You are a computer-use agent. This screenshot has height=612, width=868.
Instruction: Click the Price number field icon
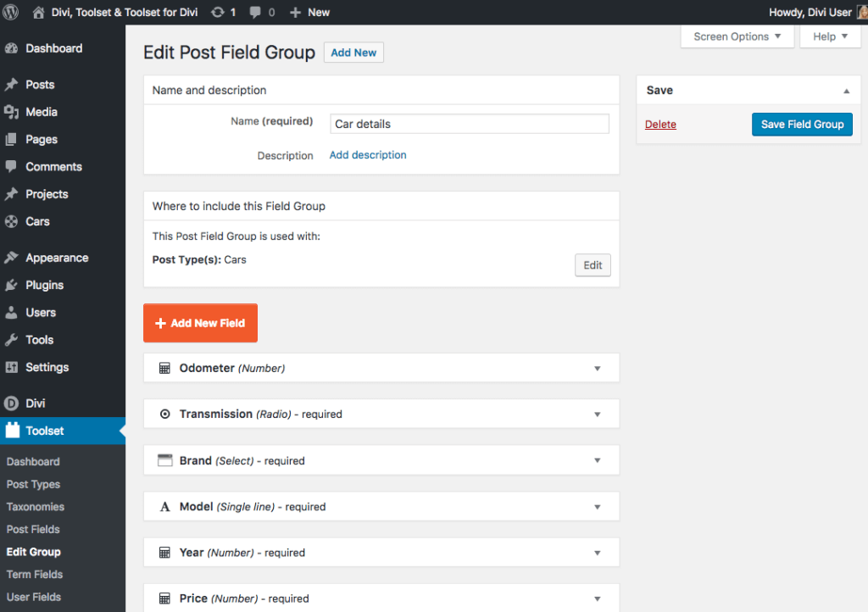pos(164,598)
